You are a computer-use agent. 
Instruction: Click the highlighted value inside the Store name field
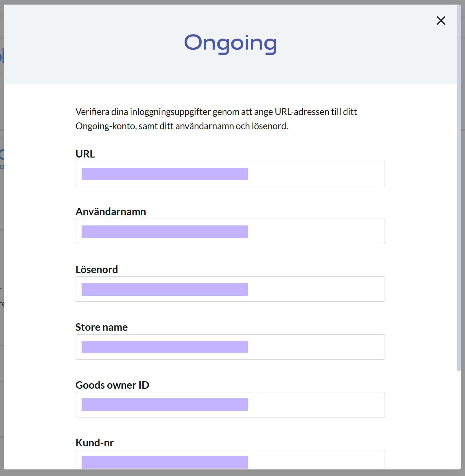click(165, 347)
